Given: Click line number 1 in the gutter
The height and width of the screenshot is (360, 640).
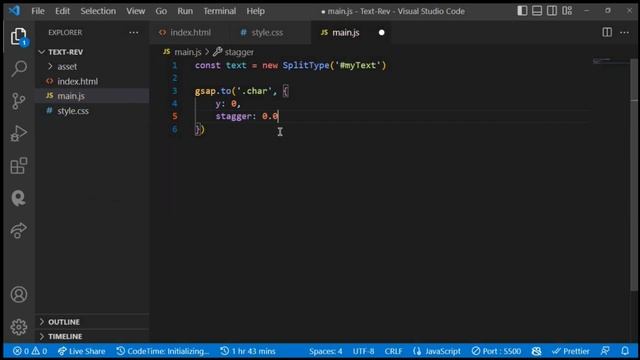Looking at the screenshot, I should coord(175,65).
